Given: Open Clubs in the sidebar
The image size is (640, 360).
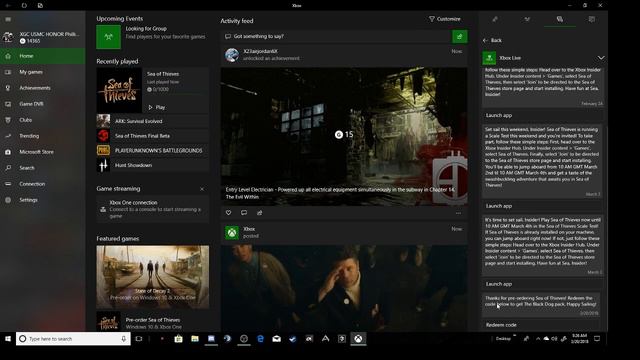Looking at the screenshot, I should 42,120.
